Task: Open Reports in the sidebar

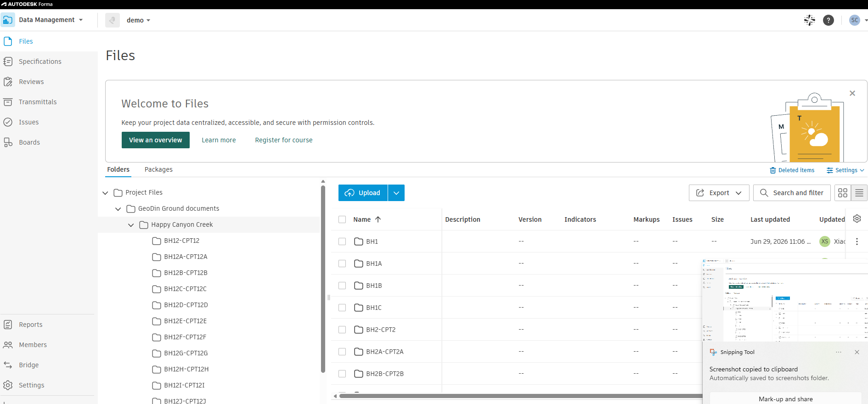Action: [30, 325]
